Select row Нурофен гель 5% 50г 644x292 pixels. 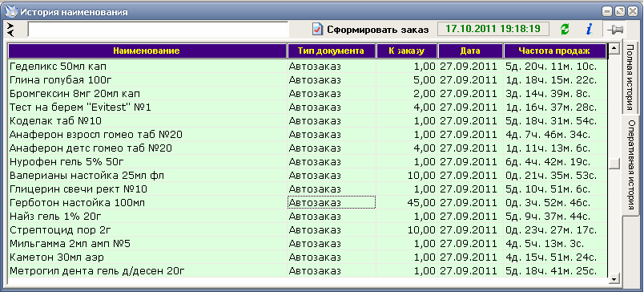(x=308, y=161)
